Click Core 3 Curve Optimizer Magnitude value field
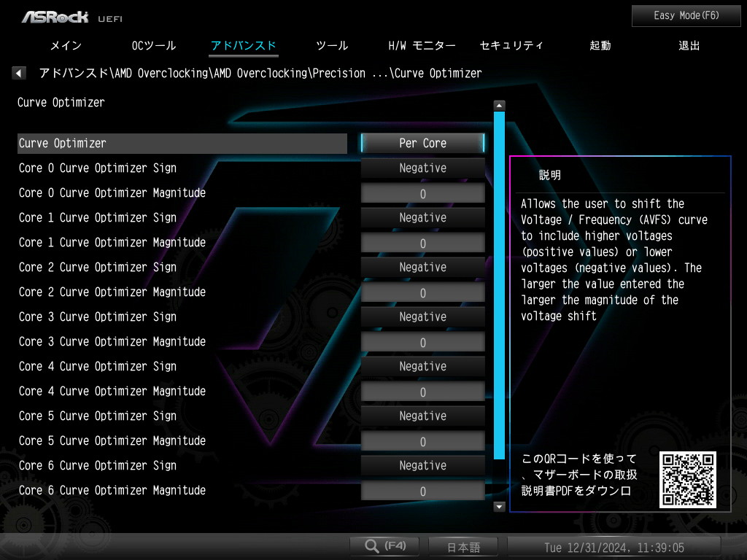Viewport: 747px width, 560px height. pos(422,342)
